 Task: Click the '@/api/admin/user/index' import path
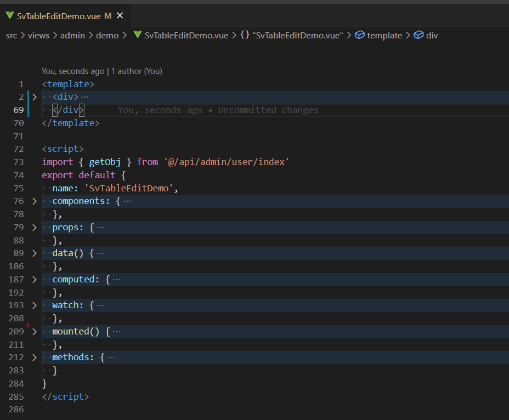pyautogui.click(x=227, y=162)
